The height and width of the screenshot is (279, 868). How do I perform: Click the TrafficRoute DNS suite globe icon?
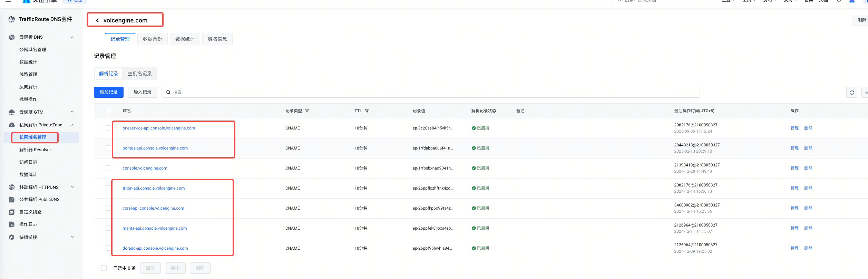(x=12, y=19)
